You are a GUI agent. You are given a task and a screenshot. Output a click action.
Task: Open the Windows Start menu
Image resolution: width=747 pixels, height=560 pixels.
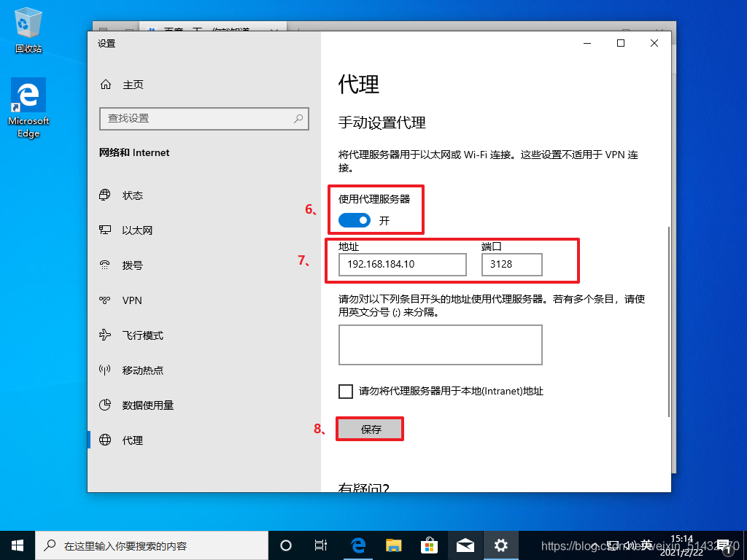tap(18, 545)
